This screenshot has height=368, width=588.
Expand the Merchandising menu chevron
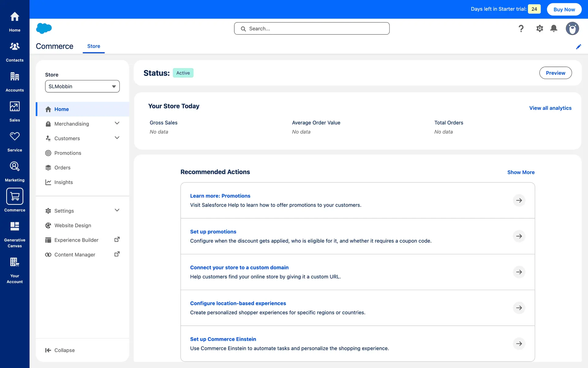point(117,123)
